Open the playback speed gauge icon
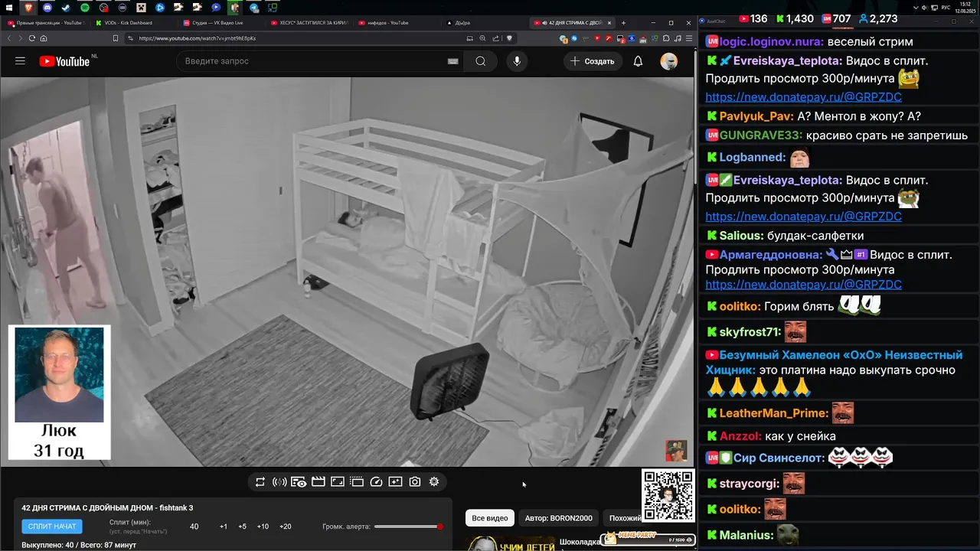980x551 pixels. [x=376, y=481]
